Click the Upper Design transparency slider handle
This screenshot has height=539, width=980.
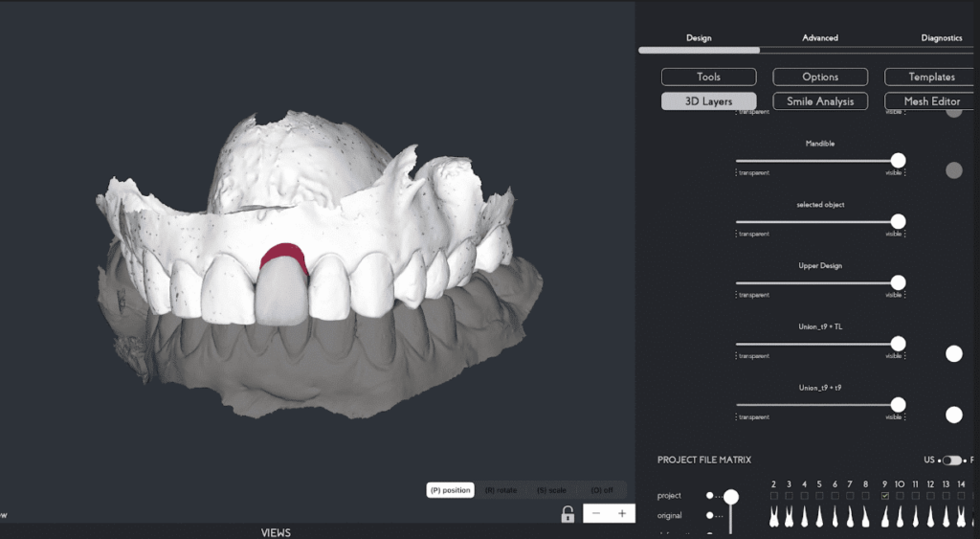898,282
